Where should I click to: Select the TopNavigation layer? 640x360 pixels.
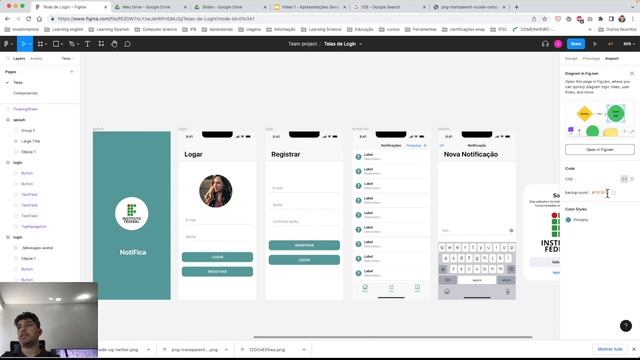(x=33, y=227)
